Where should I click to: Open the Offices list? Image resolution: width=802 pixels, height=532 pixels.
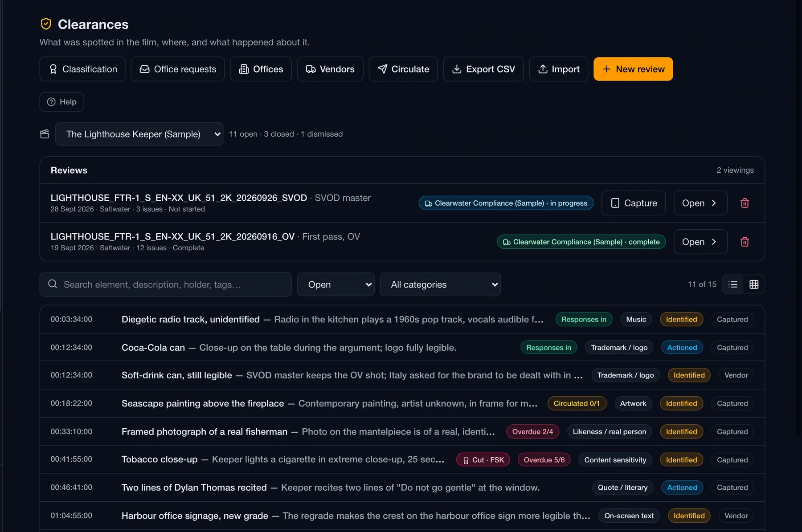(261, 69)
